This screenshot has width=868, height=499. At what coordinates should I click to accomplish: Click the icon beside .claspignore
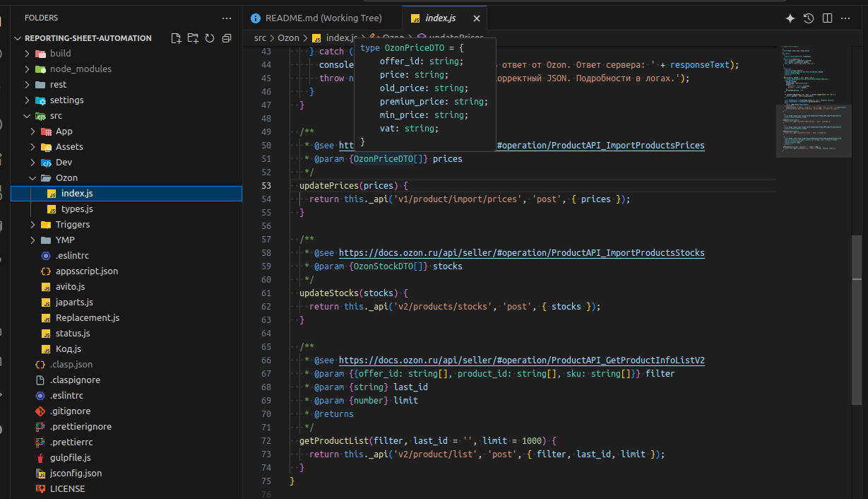(x=40, y=380)
